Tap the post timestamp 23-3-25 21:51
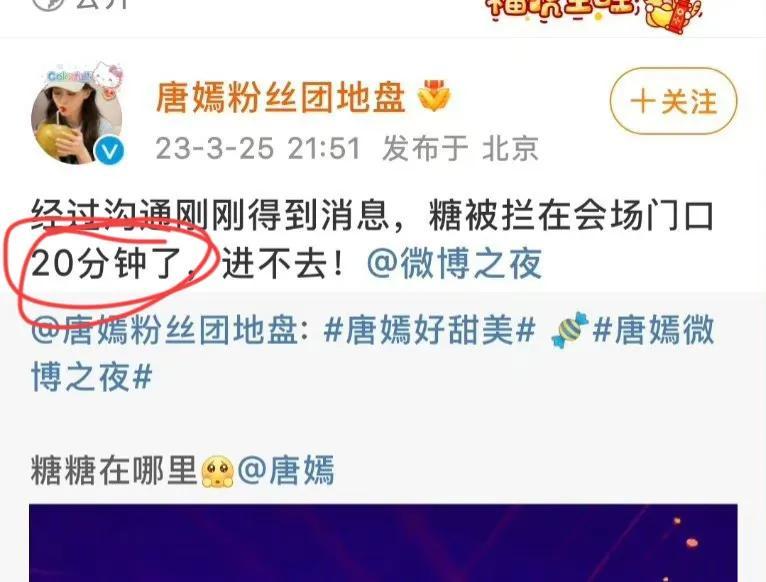The image size is (766, 582). tap(258, 149)
